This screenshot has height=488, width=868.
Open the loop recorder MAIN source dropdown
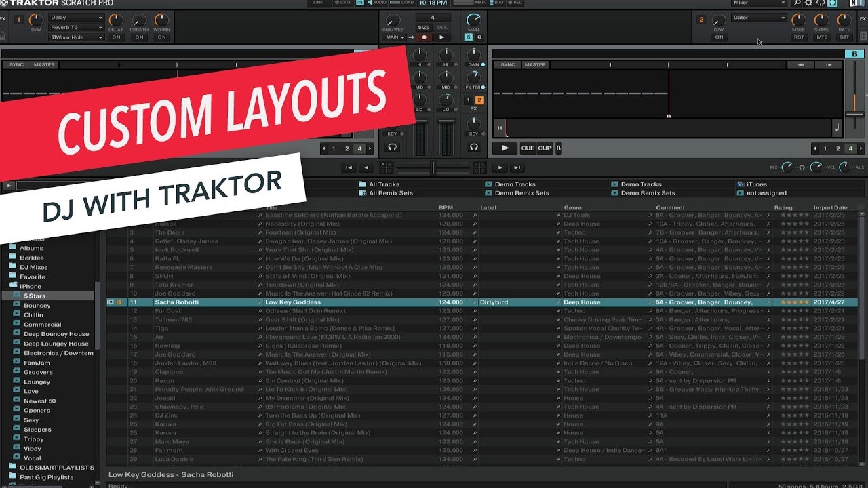coord(395,37)
